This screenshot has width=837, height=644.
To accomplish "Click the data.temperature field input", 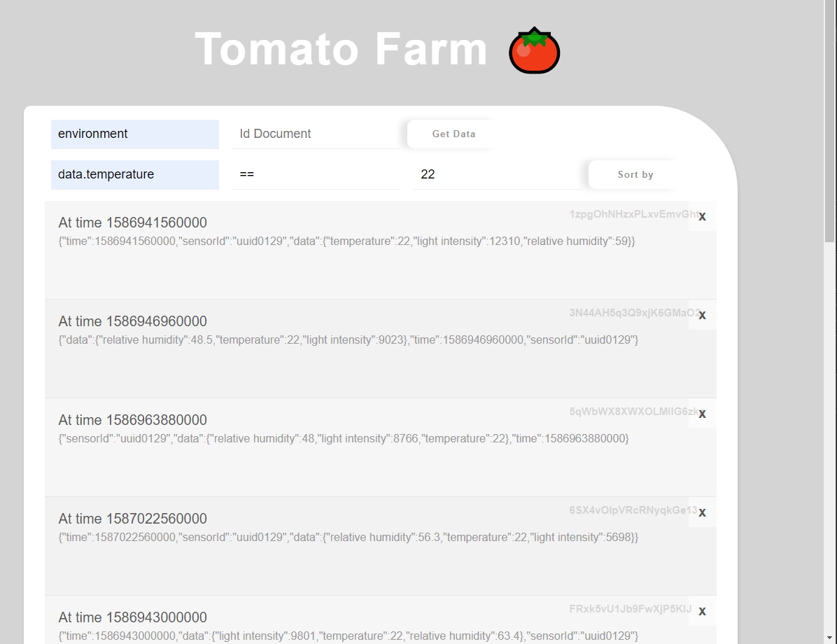I will pos(135,174).
